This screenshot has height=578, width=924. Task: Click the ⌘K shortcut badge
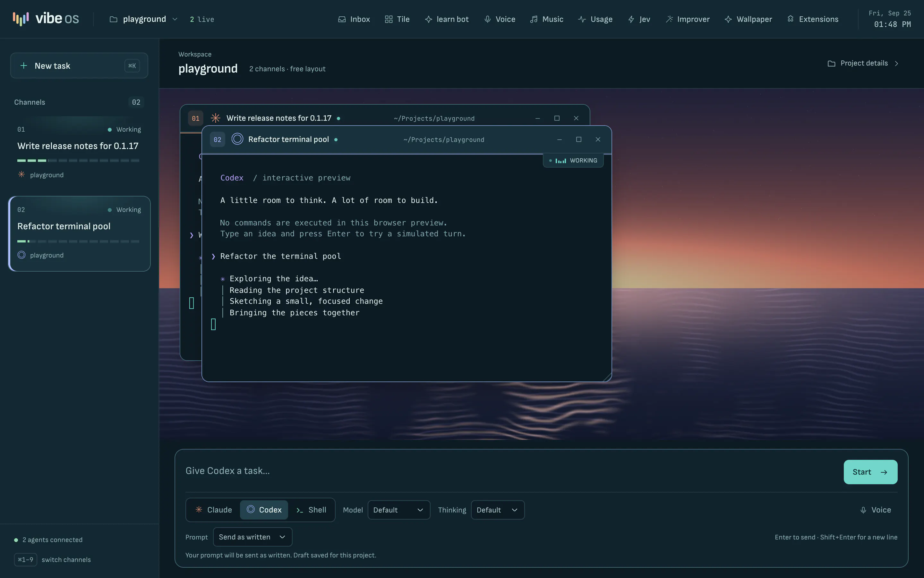132,66
